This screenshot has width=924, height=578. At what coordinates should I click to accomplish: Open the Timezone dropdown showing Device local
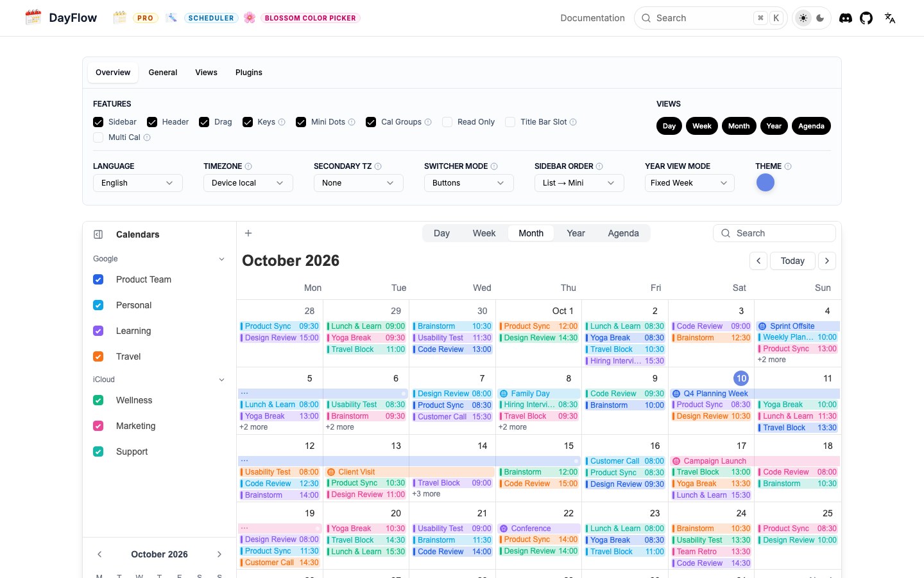[x=248, y=183]
